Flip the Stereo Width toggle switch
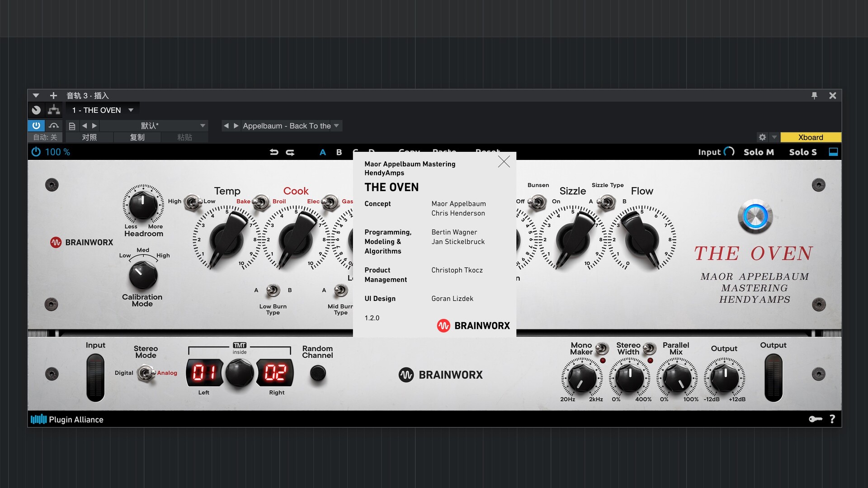This screenshot has height=488, width=868. click(x=649, y=348)
